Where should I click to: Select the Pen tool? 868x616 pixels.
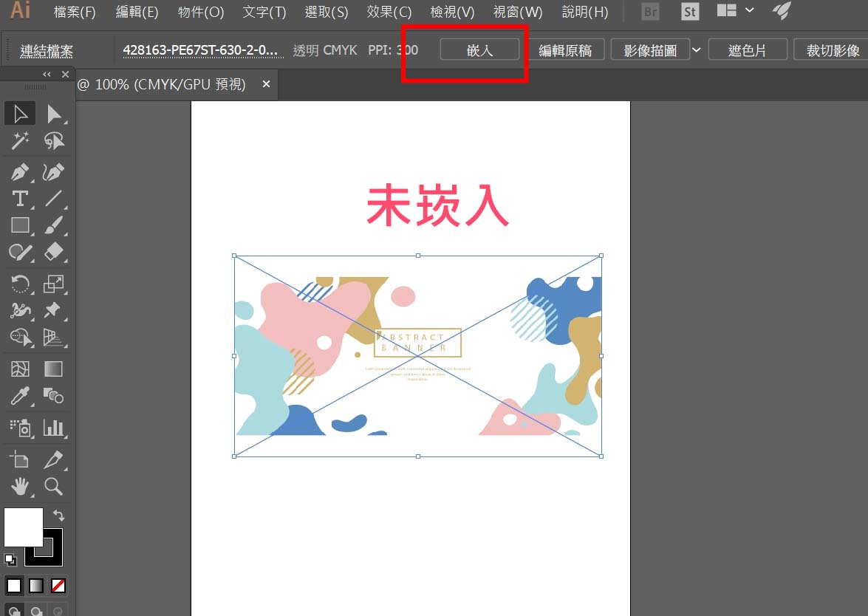click(20, 172)
